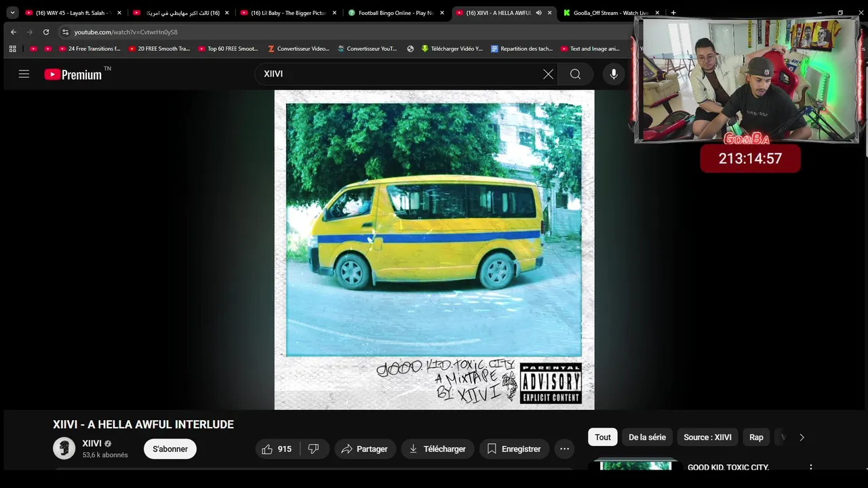Go back with browser back arrow
This screenshot has width=868, height=488.
click(13, 32)
